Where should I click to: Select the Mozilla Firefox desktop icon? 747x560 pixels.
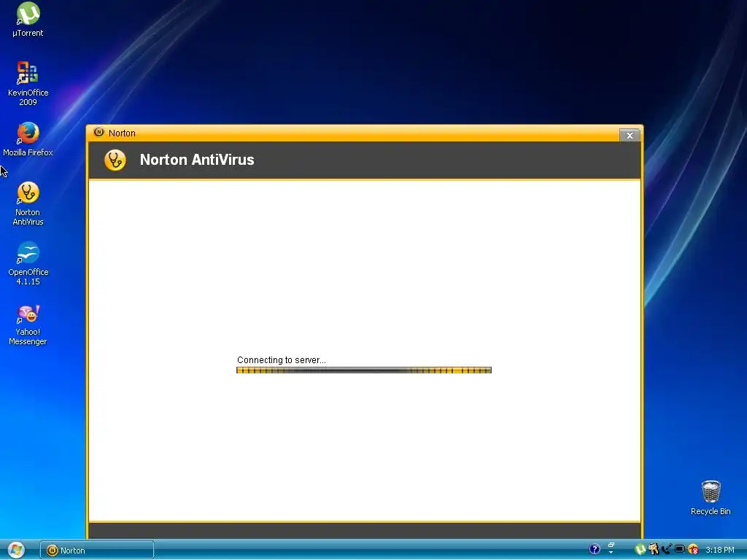28,139
